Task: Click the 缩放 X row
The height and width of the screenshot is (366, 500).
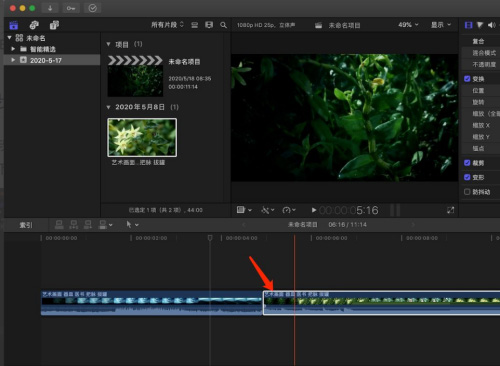Action: (481, 125)
